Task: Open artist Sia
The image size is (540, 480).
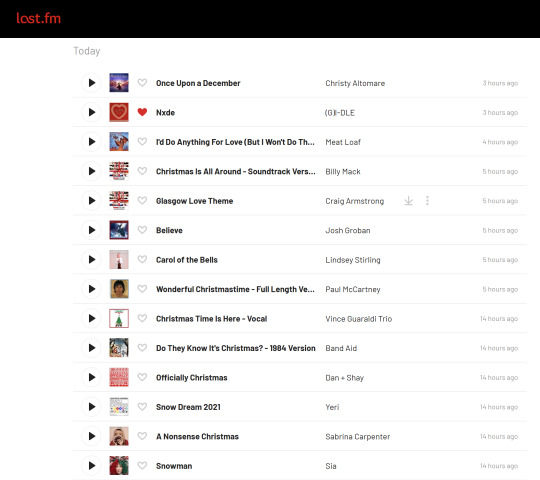Action: (x=331, y=466)
